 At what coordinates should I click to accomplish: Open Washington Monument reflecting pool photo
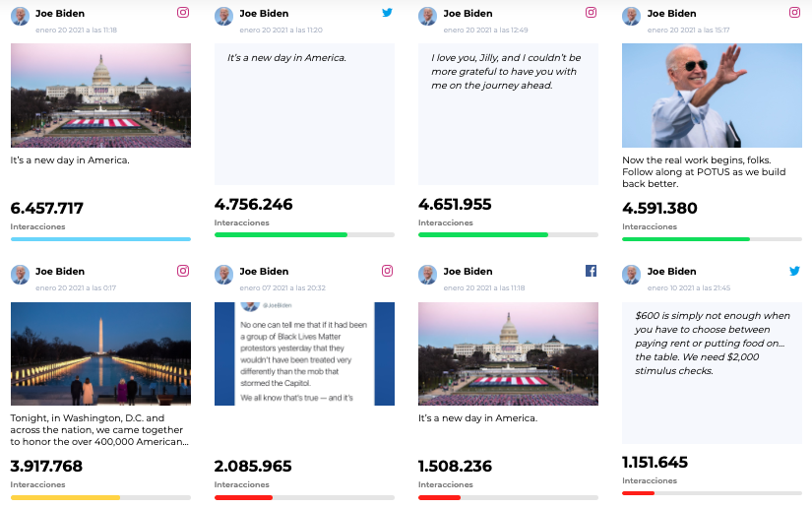tap(100, 353)
